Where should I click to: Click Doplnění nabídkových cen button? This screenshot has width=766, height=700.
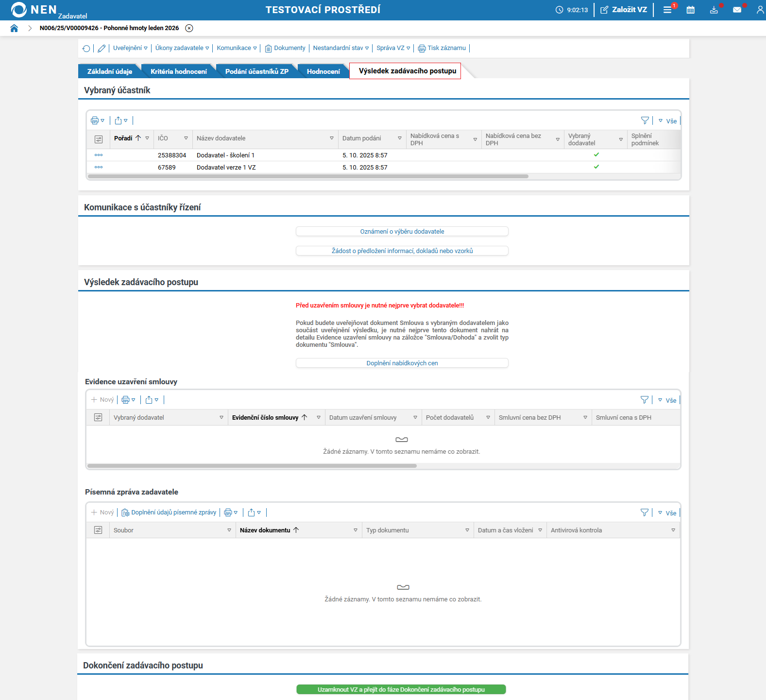pos(402,363)
